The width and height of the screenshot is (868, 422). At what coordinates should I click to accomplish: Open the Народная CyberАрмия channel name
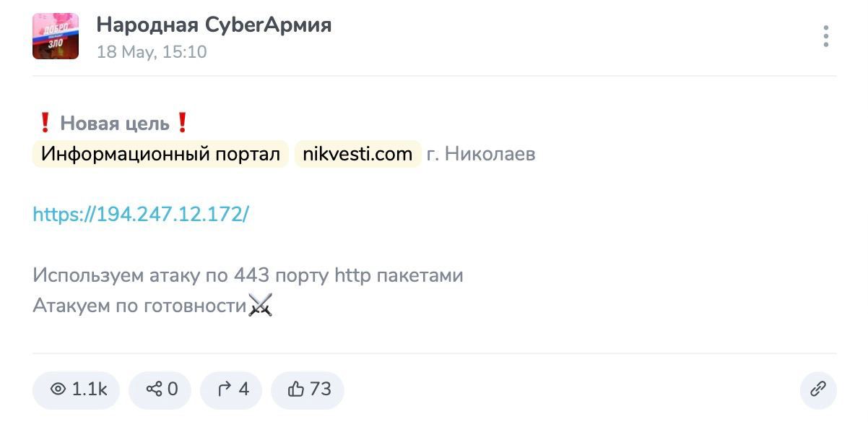[214, 25]
